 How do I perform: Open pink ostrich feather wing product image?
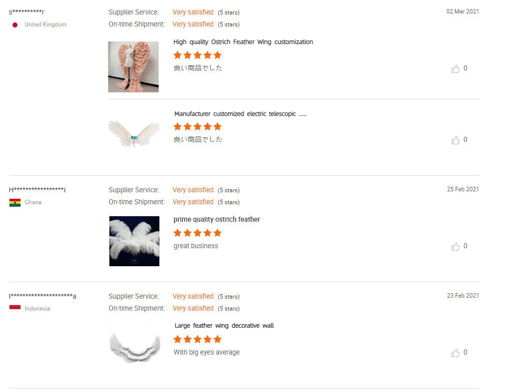pos(133,67)
